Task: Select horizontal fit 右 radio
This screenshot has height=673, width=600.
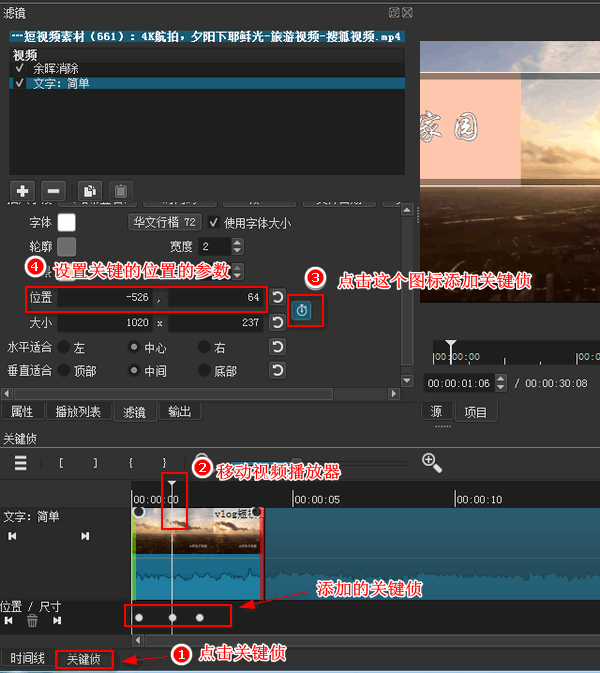Action: pos(204,347)
